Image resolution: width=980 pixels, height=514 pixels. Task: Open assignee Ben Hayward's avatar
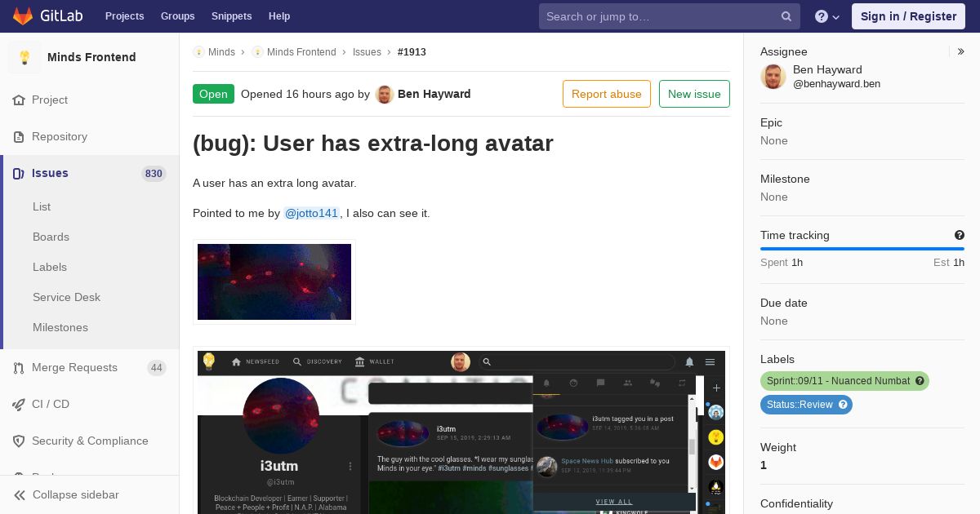pyautogui.click(x=773, y=77)
